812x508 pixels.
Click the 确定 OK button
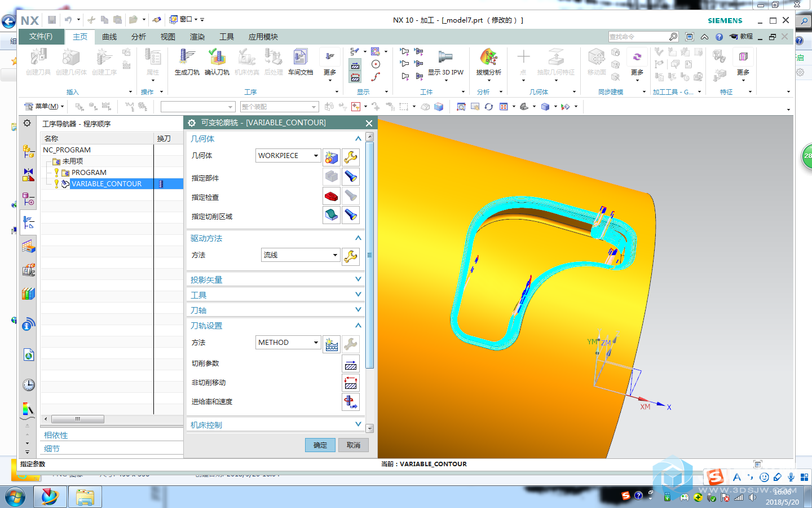(320, 445)
